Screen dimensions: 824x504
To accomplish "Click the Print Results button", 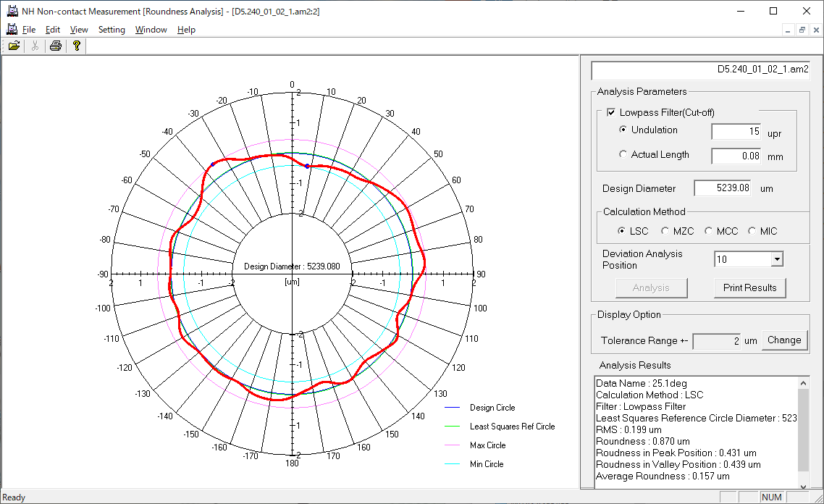I will (749, 288).
